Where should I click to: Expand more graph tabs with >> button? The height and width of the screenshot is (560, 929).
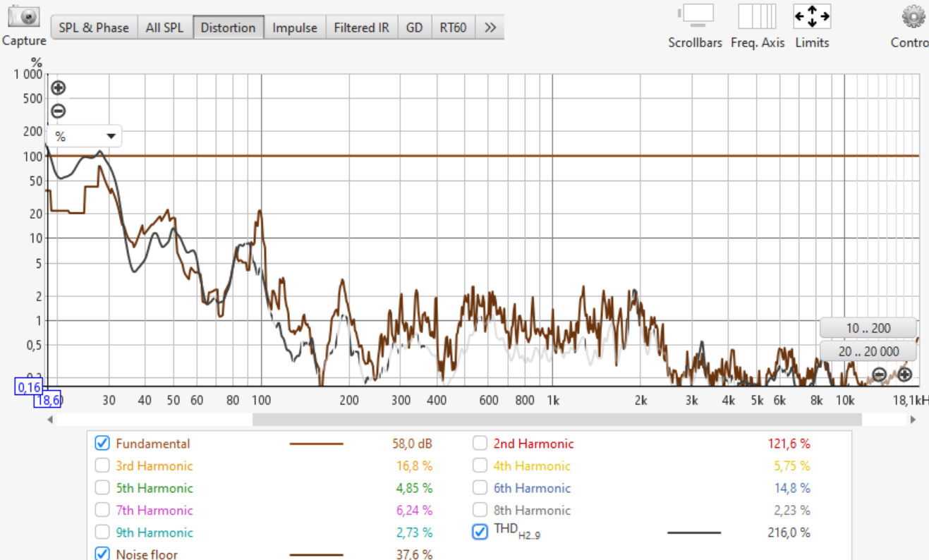coord(490,28)
